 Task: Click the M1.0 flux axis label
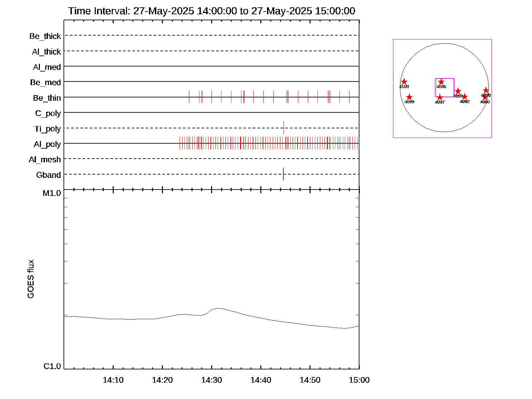click(x=52, y=193)
